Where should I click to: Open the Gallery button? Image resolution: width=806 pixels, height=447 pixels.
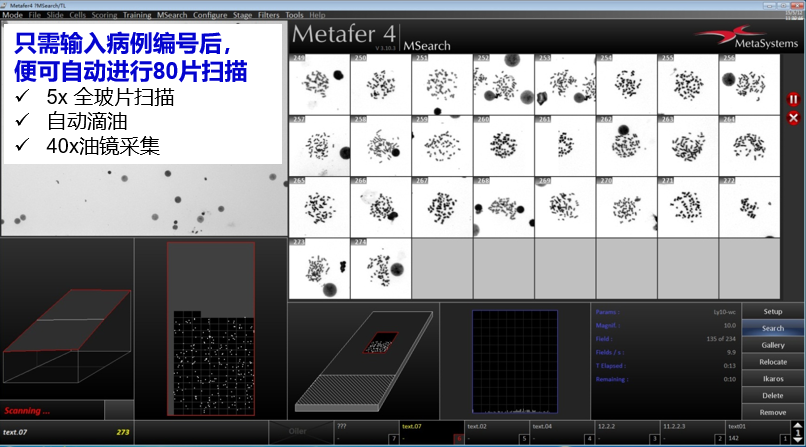point(773,345)
